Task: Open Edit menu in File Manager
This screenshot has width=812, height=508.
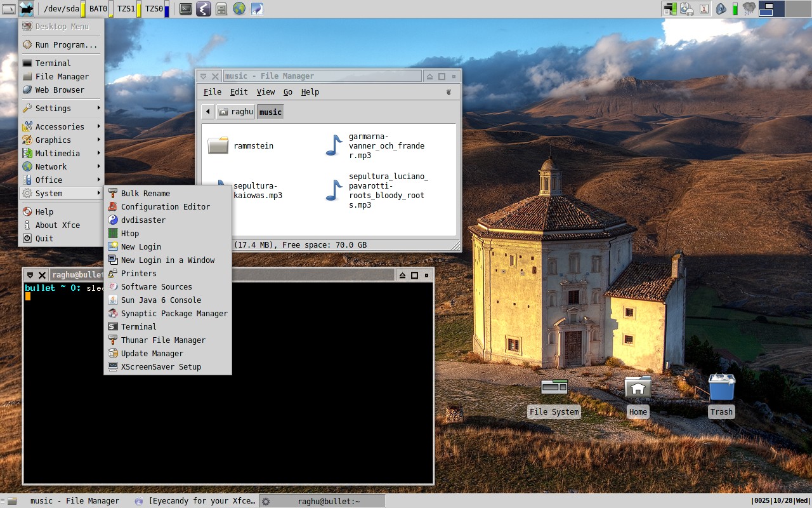Action: point(239,92)
